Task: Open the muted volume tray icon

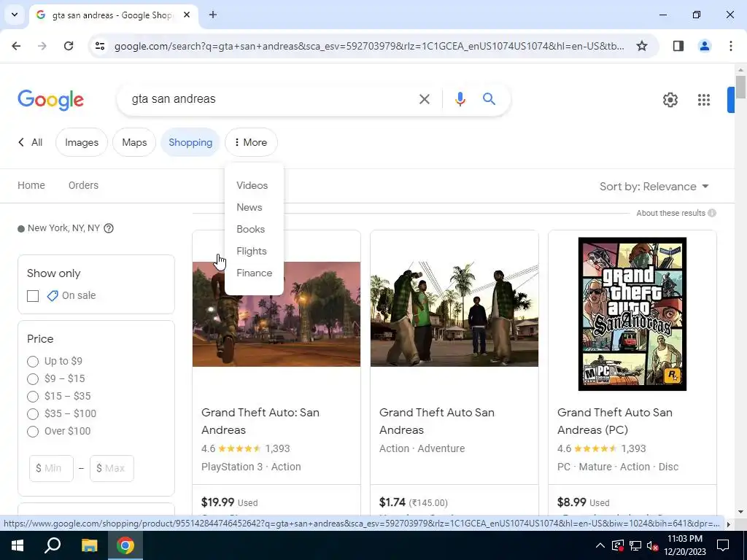Action: (653, 545)
